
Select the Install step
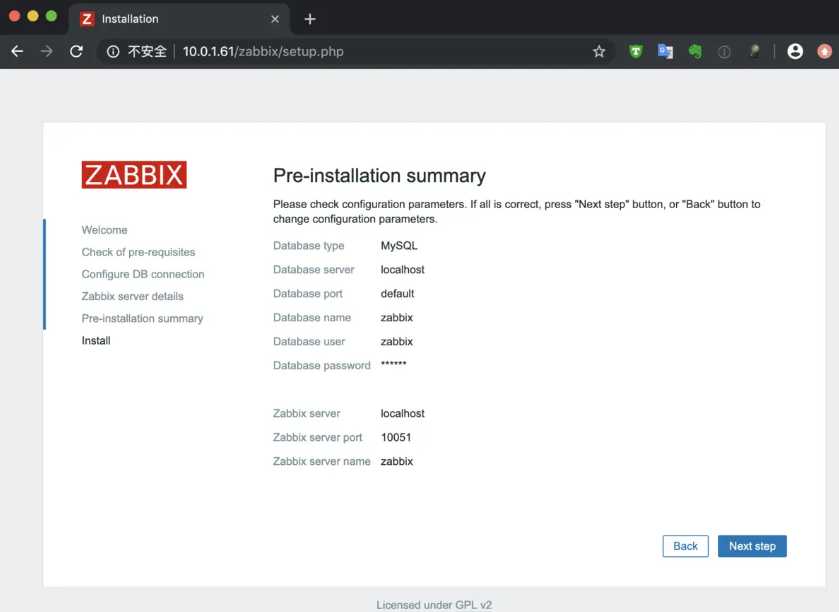coord(96,340)
